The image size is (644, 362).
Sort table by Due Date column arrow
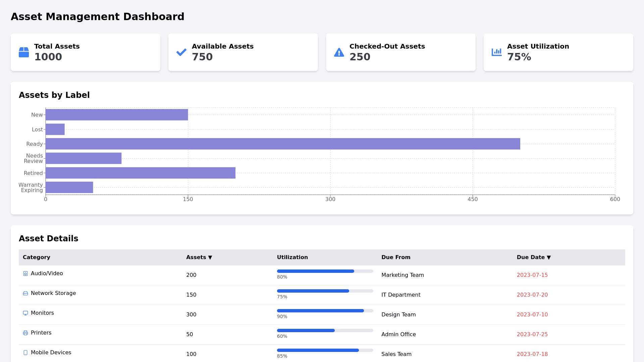point(549,257)
